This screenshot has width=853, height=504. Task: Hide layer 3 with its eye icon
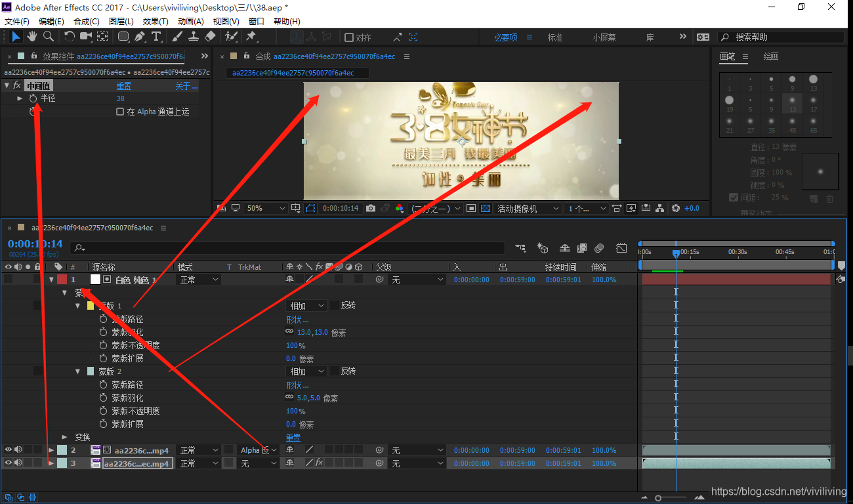[9, 463]
